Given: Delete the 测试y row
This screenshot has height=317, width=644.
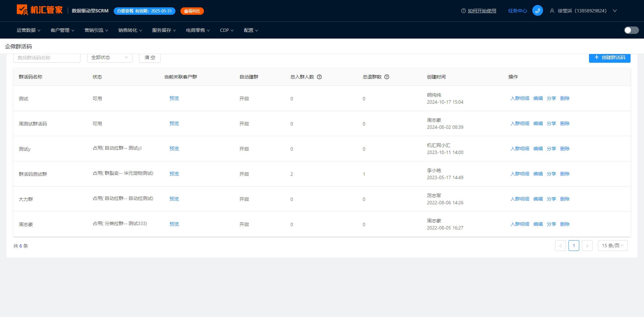Looking at the screenshot, I should point(565,149).
